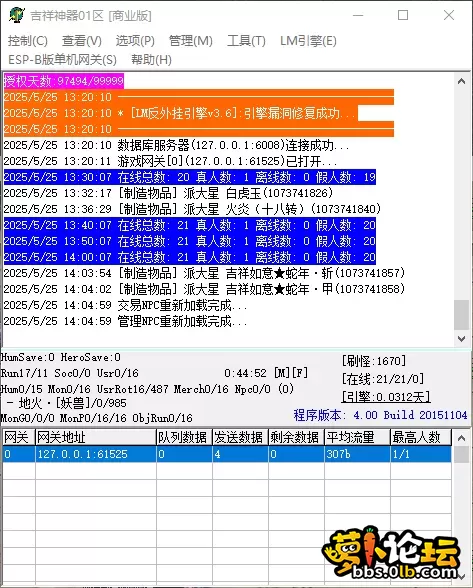
Task: Open the 选项(P) menu
Action: [x=135, y=40]
